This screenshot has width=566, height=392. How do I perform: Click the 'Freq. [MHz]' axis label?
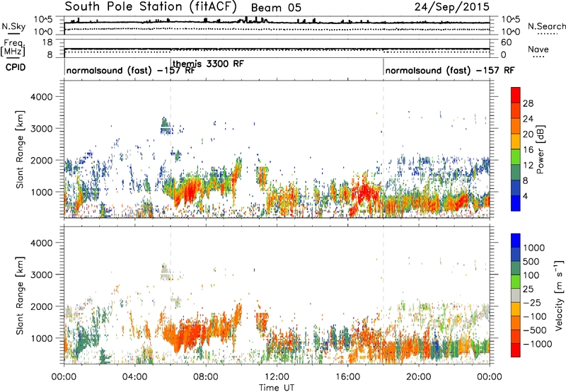(13, 47)
